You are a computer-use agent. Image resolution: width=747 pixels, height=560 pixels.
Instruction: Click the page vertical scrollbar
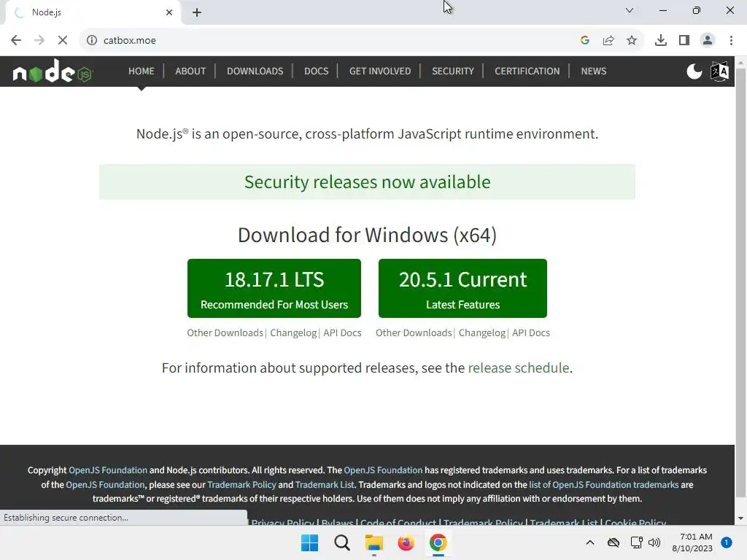(x=740, y=284)
